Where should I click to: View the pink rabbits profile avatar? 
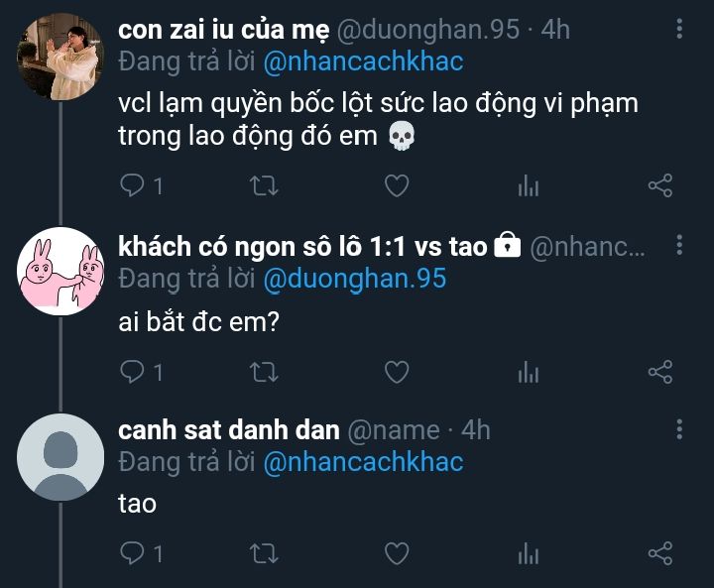[60, 271]
